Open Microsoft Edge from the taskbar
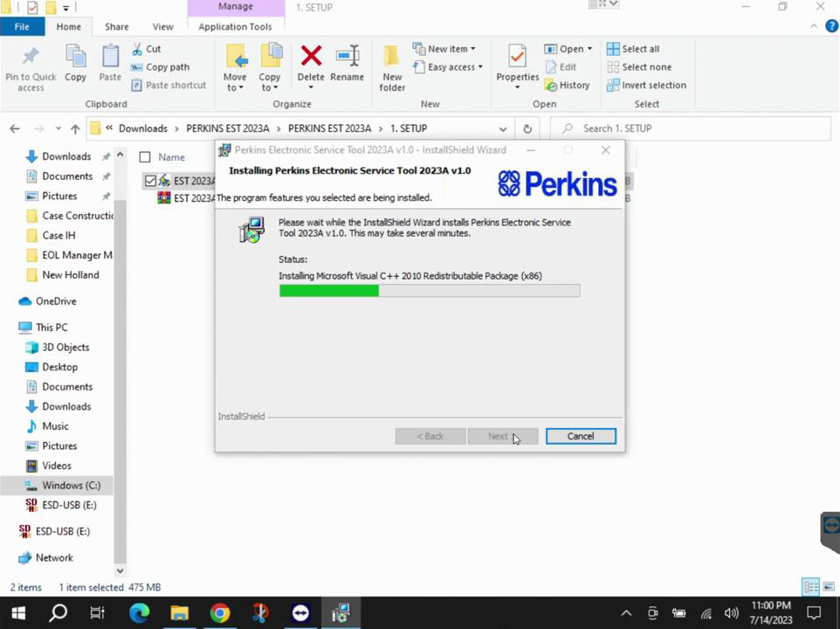Image resolution: width=840 pixels, height=629 pixels. click(x=139, y=613)
